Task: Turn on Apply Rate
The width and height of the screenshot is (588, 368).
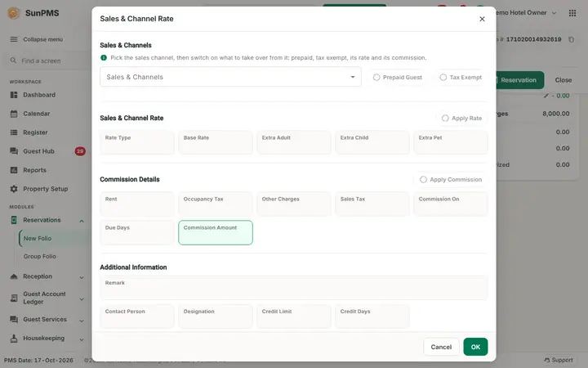Action: point(461,119)
